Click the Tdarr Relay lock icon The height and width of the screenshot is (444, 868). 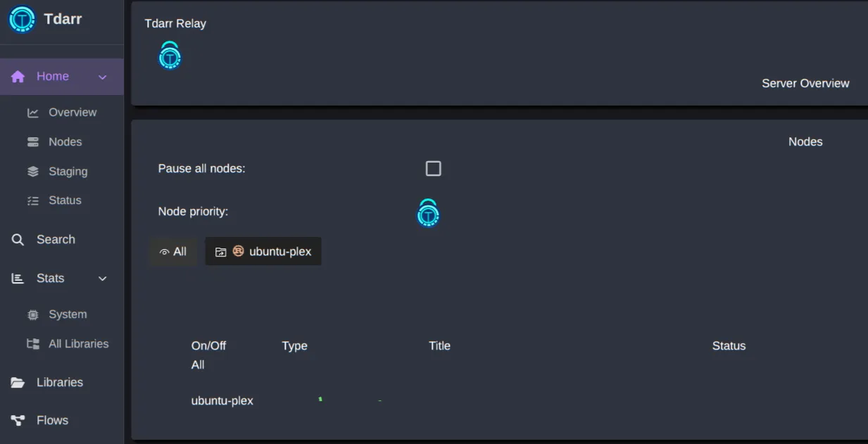click(x=170, y=56)
